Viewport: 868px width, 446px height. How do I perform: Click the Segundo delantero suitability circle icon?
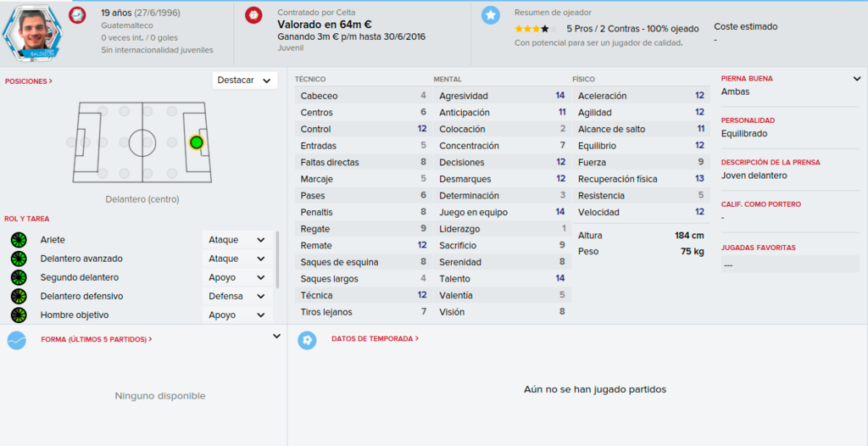[x=19, y=277]
